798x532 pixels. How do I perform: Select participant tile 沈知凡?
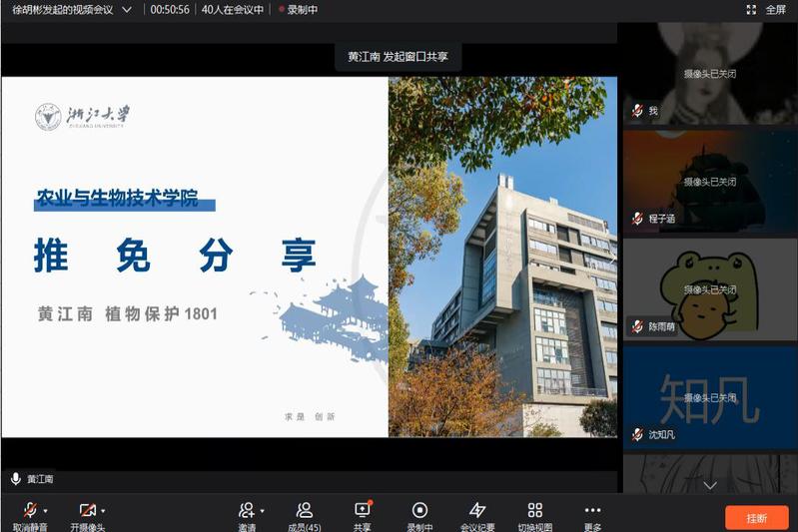point(709,397)
